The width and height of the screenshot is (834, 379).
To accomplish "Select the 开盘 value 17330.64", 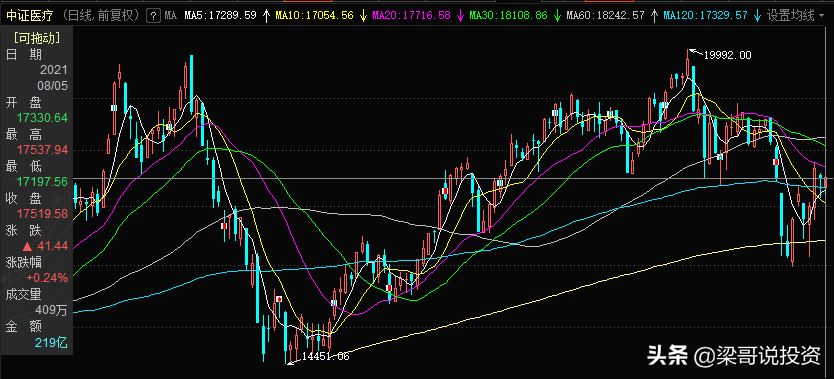I will point(42,117).
